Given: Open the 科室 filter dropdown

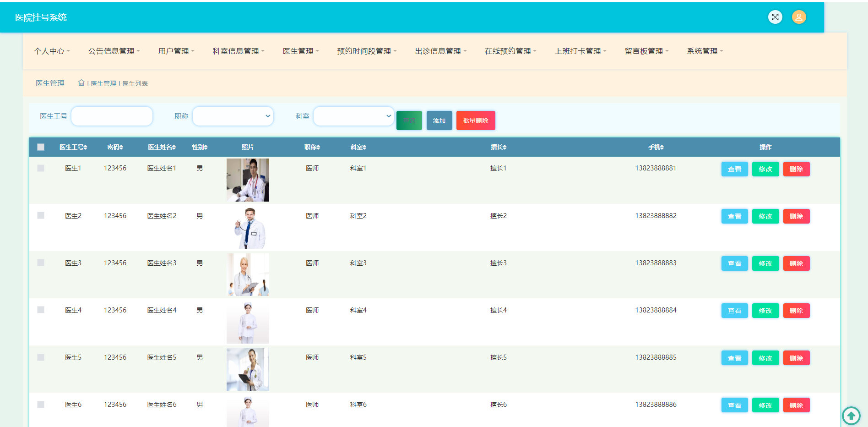Looking at the screenshot, I should pyautogui.click(x=354, y=116).
